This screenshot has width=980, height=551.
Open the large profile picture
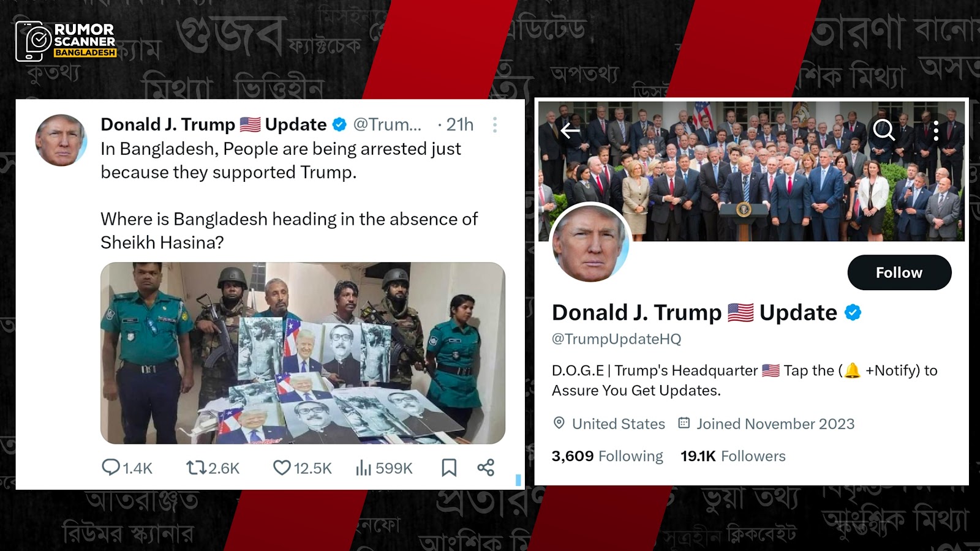[590, 243]
